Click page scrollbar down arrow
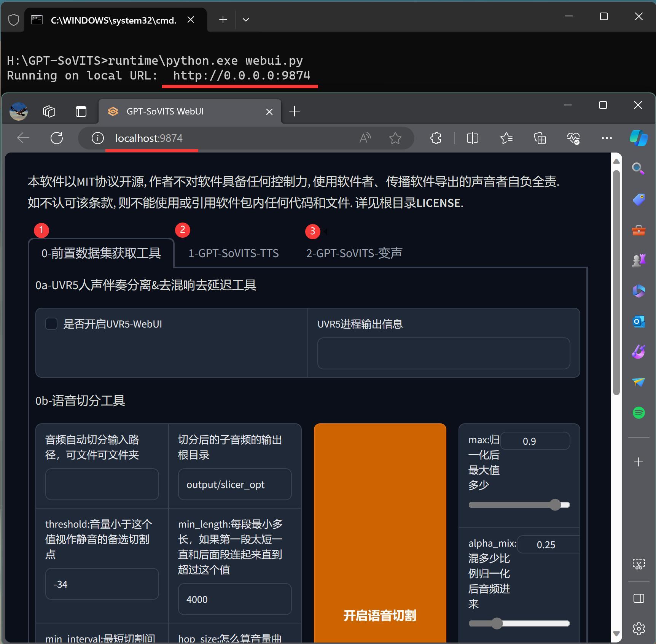Image resolution: width=656 pixels, height=644 pixels. point(616,634)
